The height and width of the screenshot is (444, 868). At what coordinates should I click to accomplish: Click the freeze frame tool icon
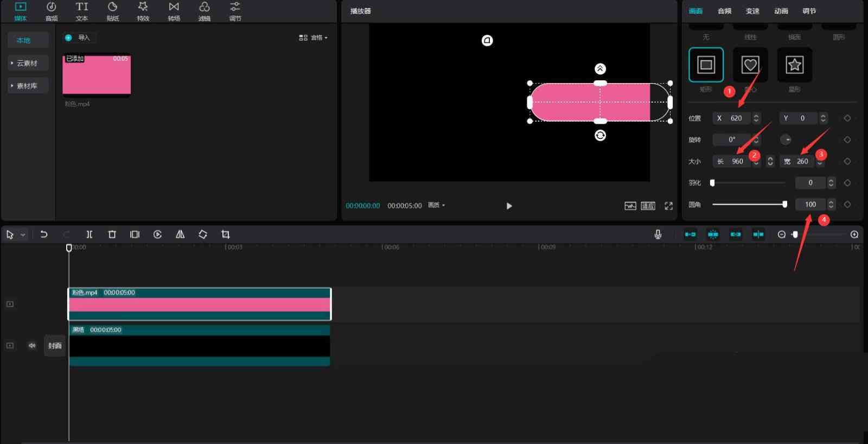click(x=135, y=234)
